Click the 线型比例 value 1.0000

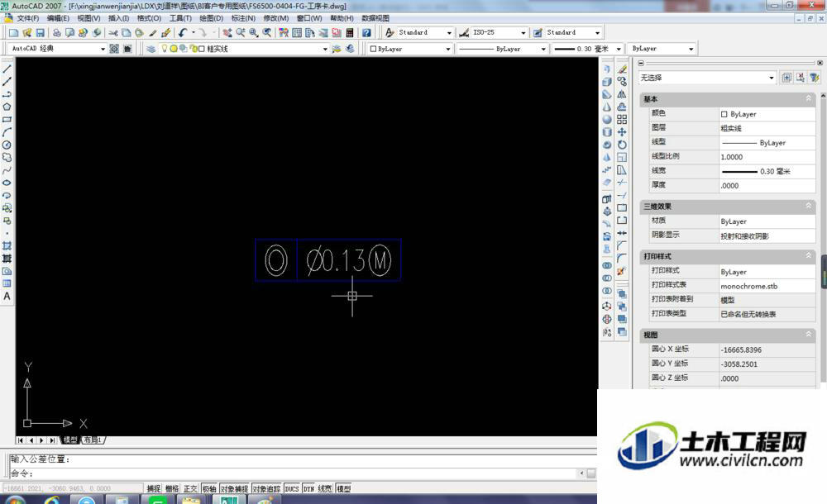[x=767, y=157]
